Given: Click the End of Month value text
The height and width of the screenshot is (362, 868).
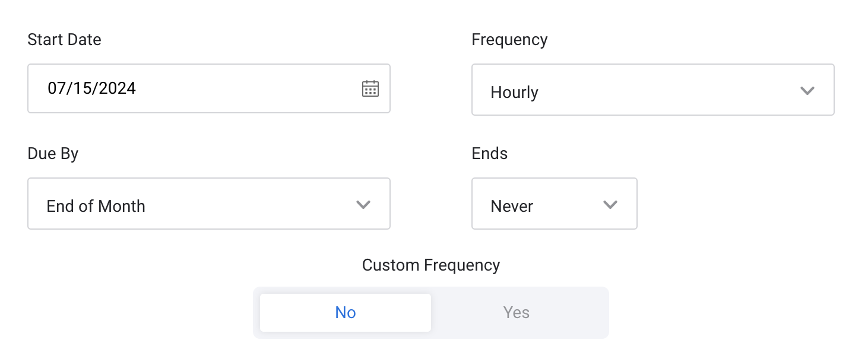Looking at the screenshot, I should tap(96, 207).
